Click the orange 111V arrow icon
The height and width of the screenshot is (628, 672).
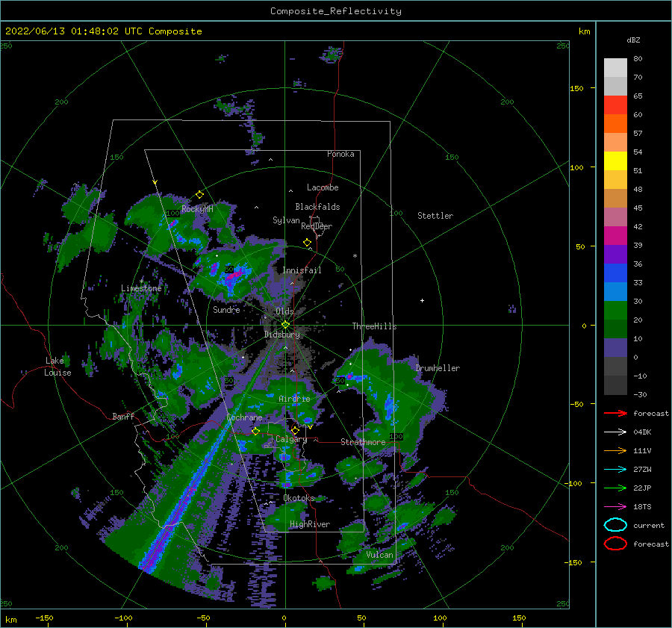coord(615,450)
